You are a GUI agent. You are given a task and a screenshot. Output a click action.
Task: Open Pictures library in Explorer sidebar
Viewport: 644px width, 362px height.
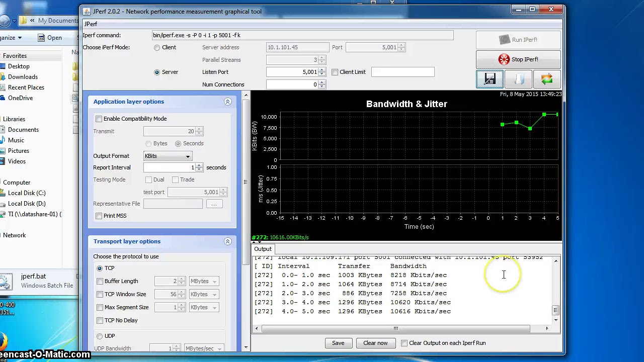click(18, 151)
